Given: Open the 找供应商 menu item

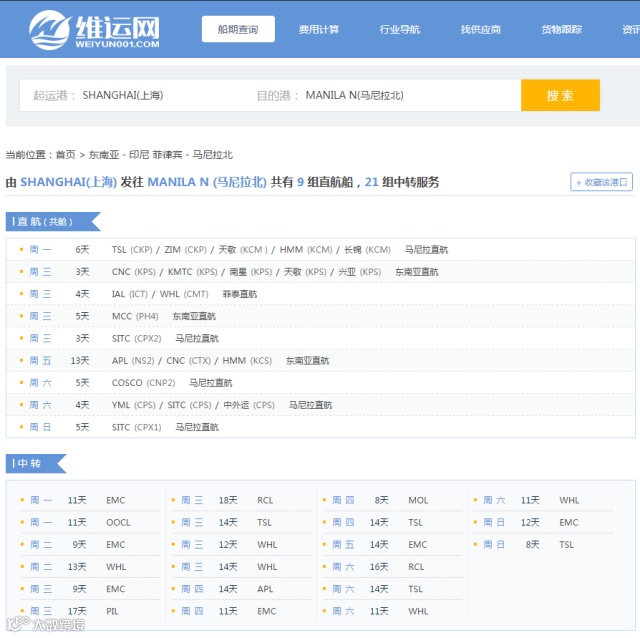Looking at the screenshot, I should point(480,29).
